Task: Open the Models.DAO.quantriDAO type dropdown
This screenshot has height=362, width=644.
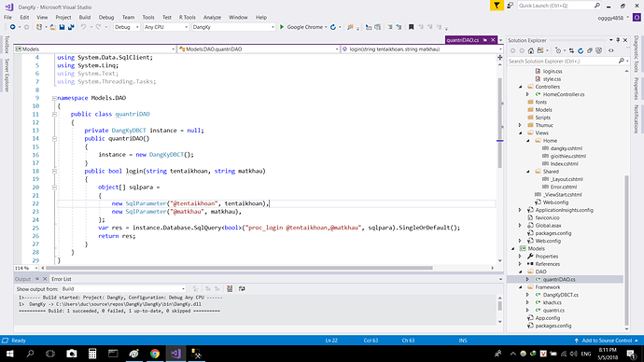Action: [x=259, y=49]
